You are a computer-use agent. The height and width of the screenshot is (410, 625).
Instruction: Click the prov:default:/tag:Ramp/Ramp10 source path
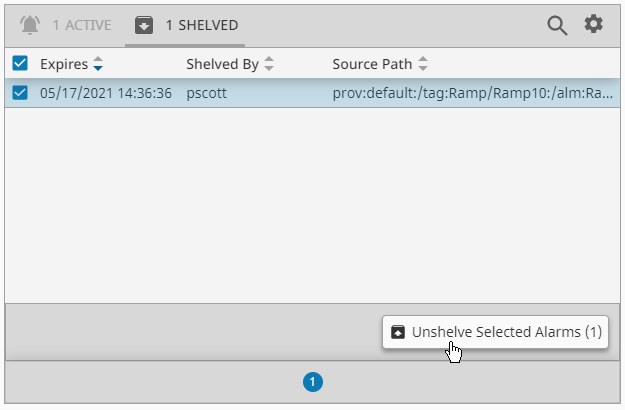click(x=472, y=93)
